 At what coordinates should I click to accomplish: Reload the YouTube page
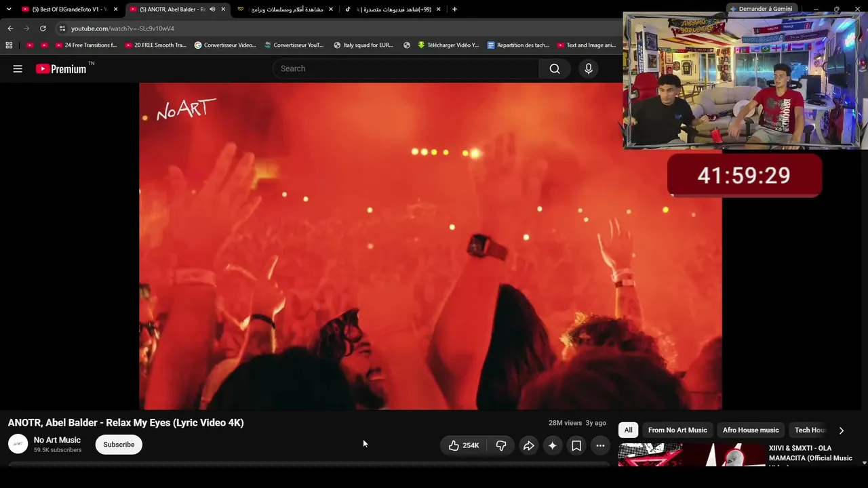click(43, 28)
